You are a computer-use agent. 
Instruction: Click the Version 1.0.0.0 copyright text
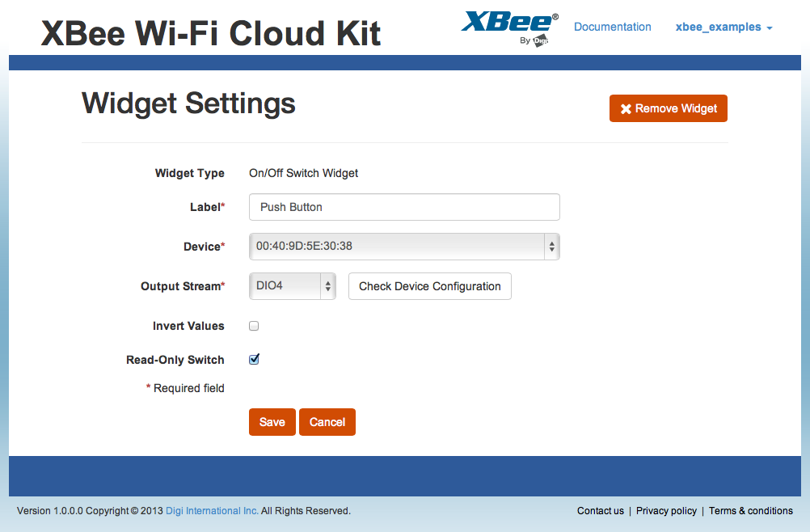pos(184,511)
